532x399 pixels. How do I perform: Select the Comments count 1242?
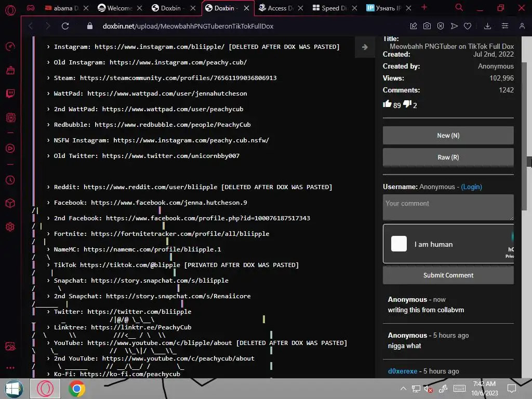[506, 90]
